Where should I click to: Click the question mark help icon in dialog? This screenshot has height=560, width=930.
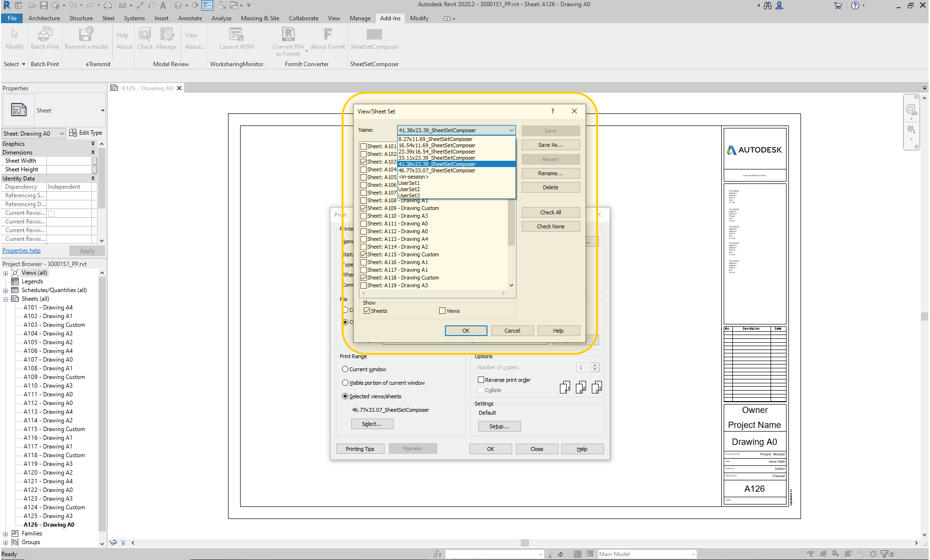click(x=553, y=111)
